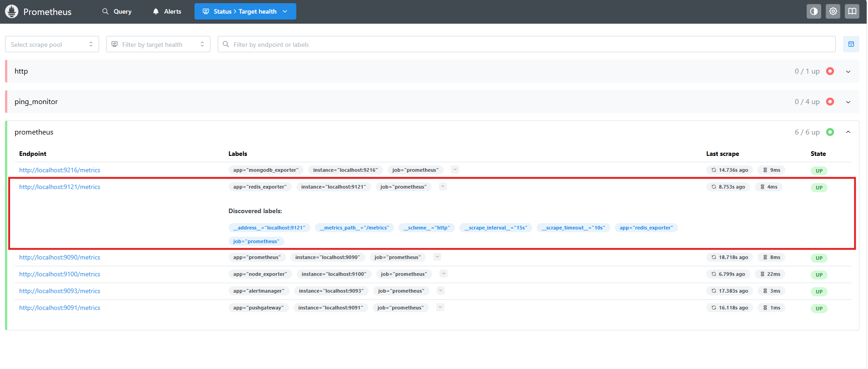868x369 pixels.
Task: Click the expand/collapse all pools icon
Action: [x=851, y=44]
